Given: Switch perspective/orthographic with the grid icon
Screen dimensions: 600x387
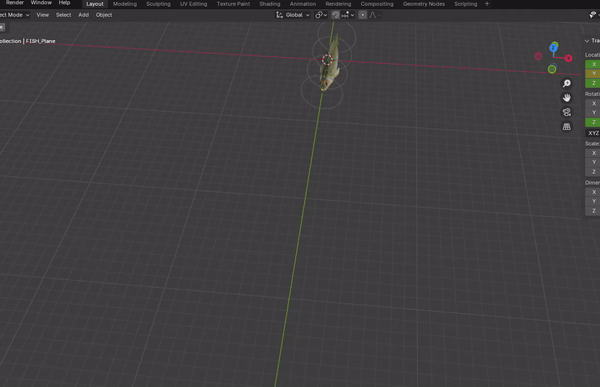Looking at the screenshot, I should (567, 127).
